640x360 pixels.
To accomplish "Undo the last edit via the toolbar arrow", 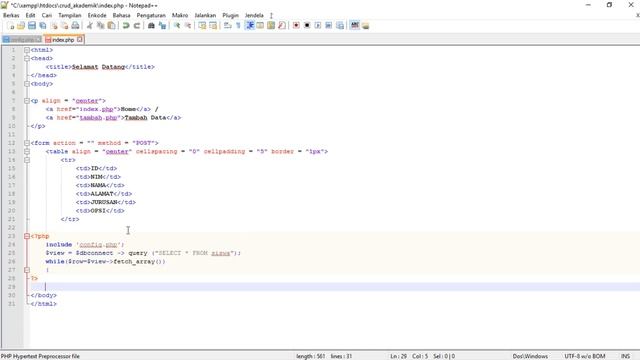I will coord(126,26).
